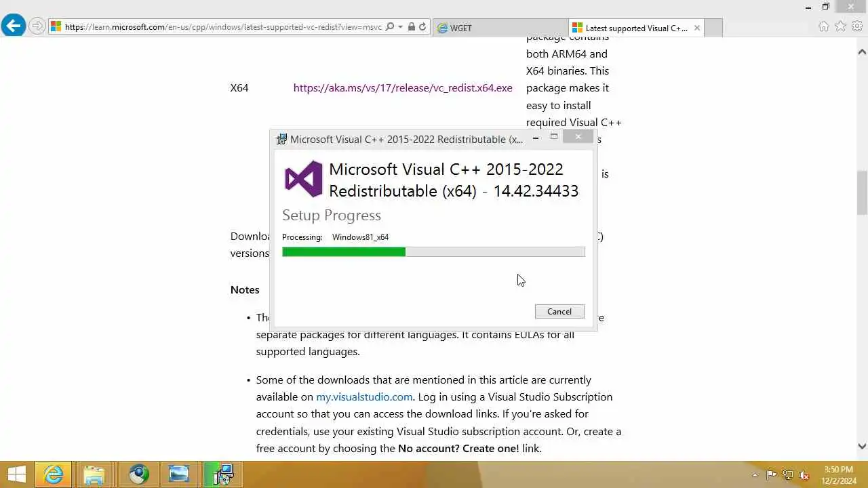Close the Latest supported Visual C++ tab
This screenshot has width=868, height=488.
696,28
